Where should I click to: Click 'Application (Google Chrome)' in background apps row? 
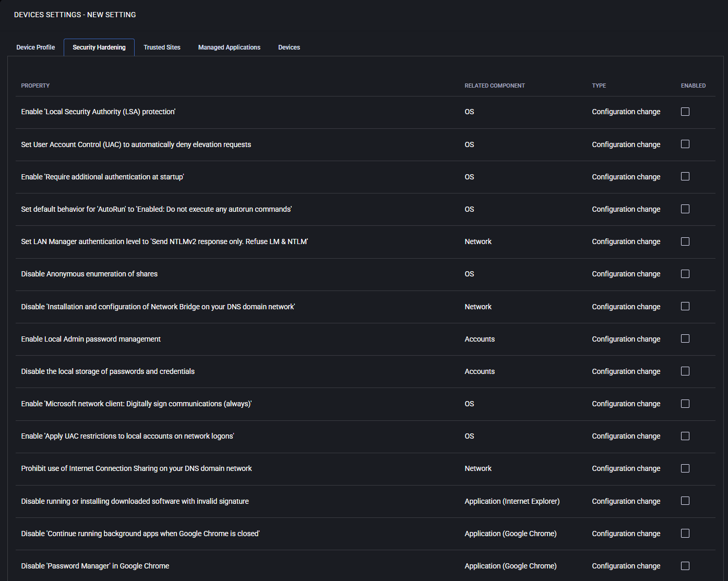point(510,534)
